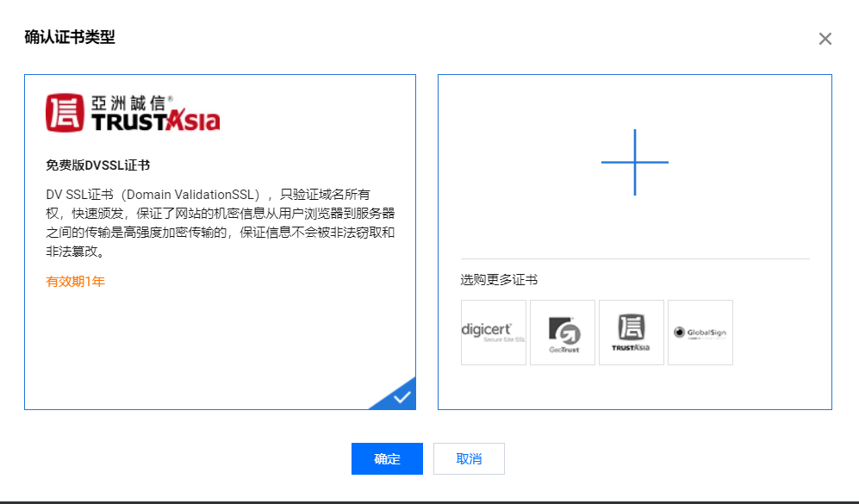Click the GeoTrust brand logo
The image size is (859, 504).
pos(562,333)
